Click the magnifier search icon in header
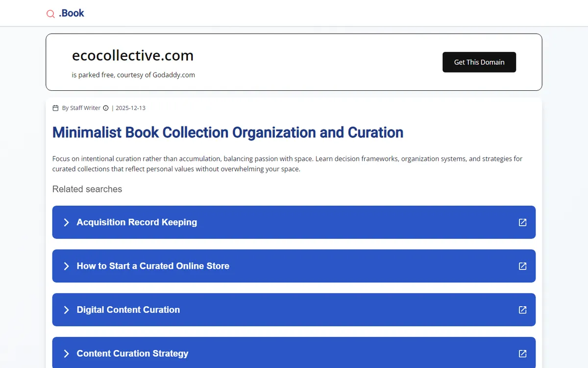This screenshot has width=588, height=368. [50, 14]
